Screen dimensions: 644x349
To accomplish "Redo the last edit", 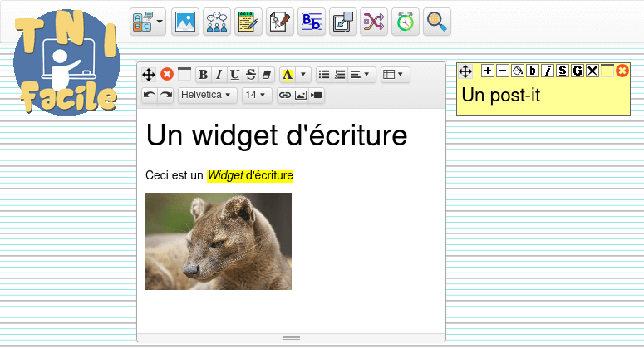I will 165,96.
